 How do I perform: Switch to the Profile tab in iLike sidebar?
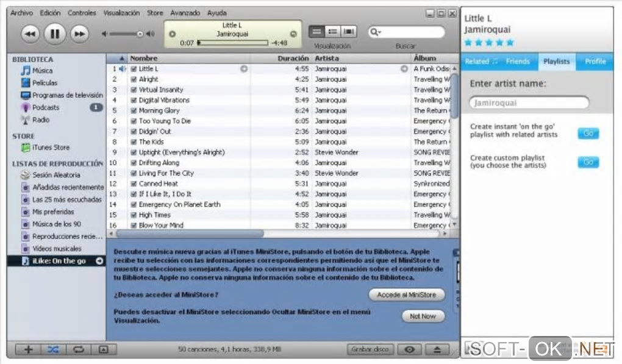coord(595,62)
